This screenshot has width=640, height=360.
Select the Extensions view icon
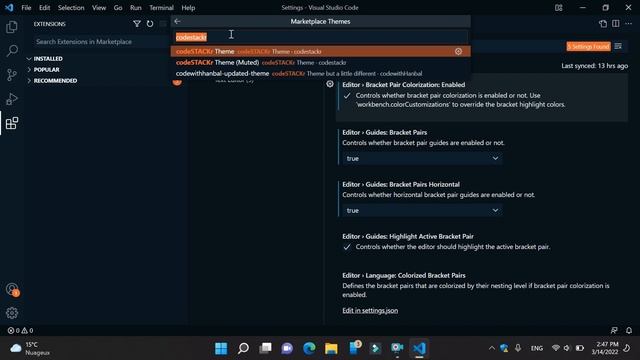tap(12, 123)
